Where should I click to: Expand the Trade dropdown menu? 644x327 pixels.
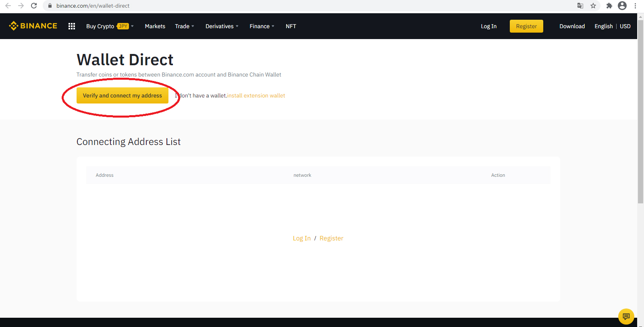[185, 26]
